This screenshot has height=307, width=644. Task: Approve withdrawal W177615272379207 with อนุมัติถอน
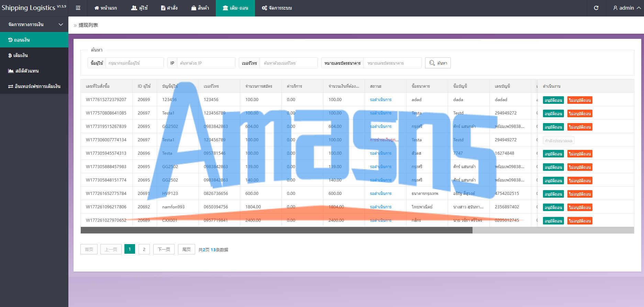[553, 100]
